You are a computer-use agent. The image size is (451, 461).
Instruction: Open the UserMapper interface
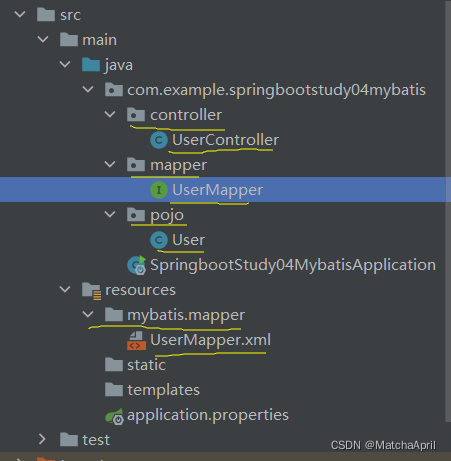(217, 190)
